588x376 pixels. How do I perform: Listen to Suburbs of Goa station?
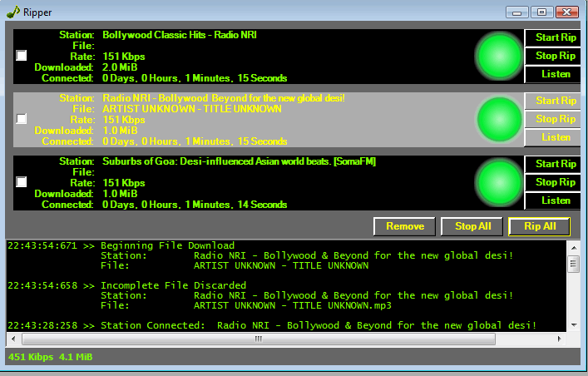tap(553, 200)
